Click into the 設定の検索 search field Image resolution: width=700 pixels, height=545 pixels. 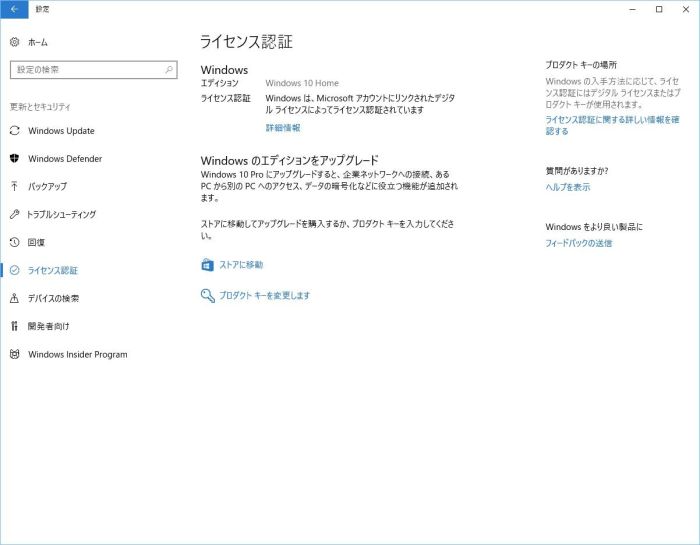point(85,70)
